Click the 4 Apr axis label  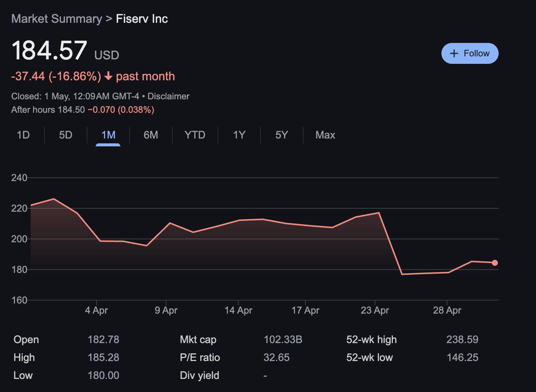click(x=96, y=310)
